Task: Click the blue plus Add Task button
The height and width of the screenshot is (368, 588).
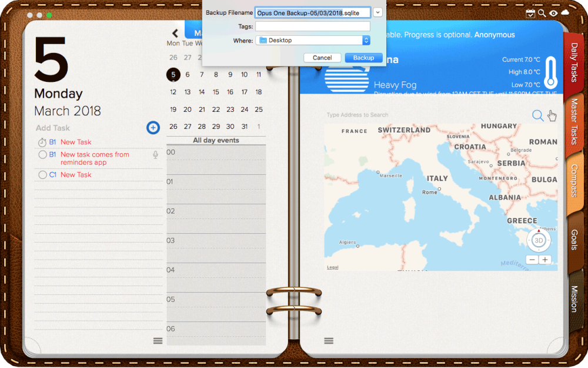Action: point(153,128)
